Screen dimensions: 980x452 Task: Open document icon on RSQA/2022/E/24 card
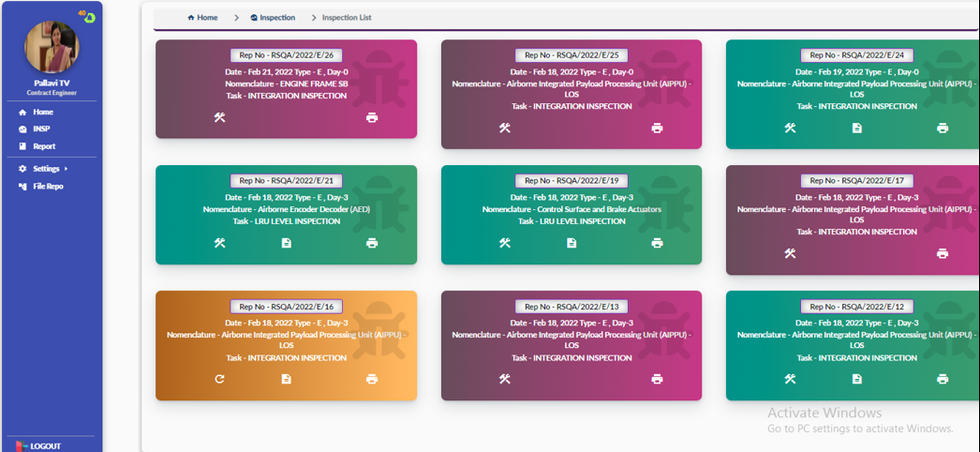point(856,128)
